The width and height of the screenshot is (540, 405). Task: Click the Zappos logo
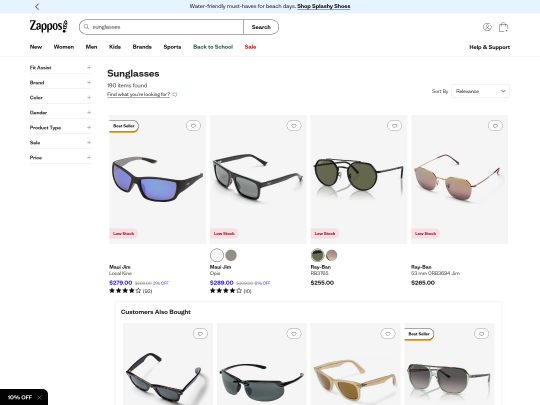[48, 26]
